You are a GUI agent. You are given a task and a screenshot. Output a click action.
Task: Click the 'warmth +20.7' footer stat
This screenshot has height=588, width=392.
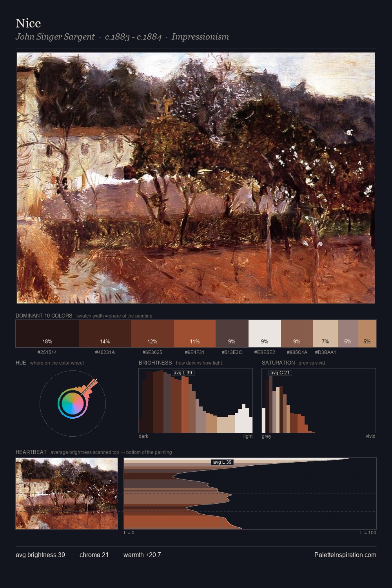[142, 555]
